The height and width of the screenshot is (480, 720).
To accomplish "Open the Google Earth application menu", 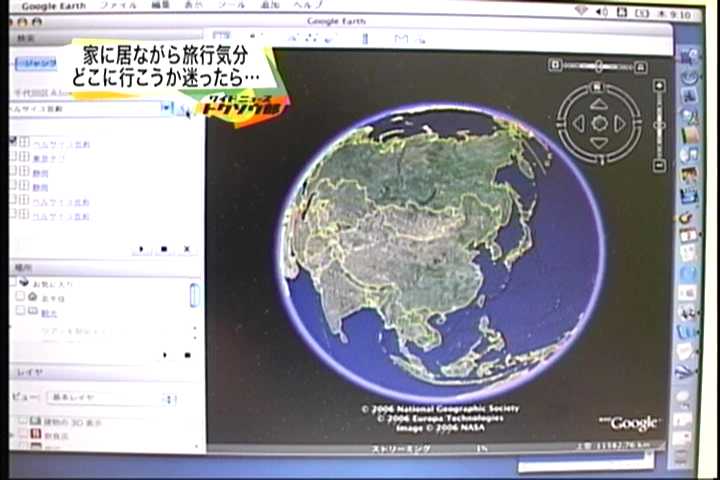I will 54,6.
